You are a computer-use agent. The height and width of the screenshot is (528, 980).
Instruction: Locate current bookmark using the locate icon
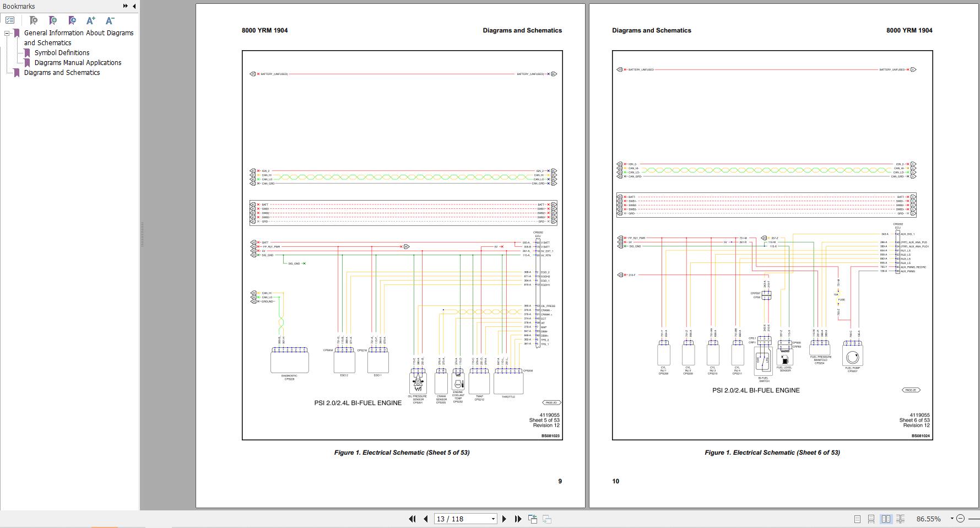[x=72, y=20]
